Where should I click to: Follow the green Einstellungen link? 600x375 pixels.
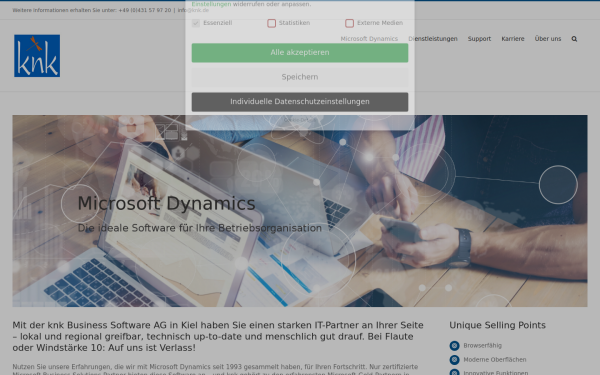(211, 4)
